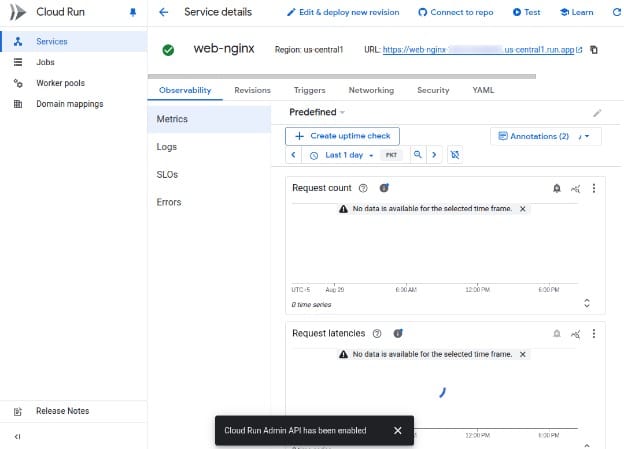
Task: Shift time range backward with left arrow
Action: tap(293, 155)
